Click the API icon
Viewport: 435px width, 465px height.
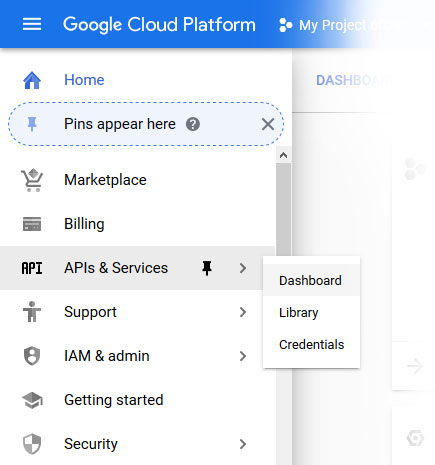click(x=32, y=268)
